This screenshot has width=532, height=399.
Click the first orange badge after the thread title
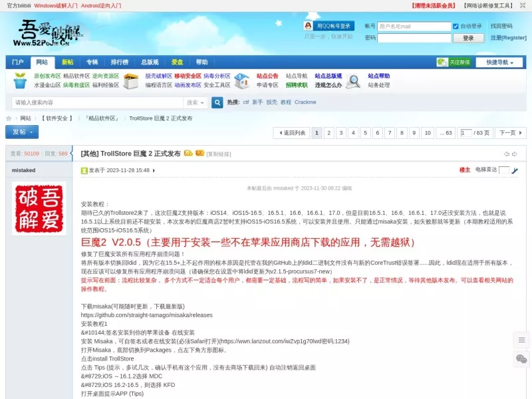point(188,153)
